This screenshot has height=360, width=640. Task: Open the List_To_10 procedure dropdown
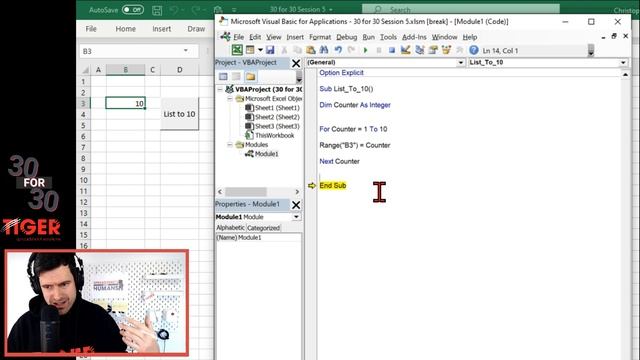[623, 62]
